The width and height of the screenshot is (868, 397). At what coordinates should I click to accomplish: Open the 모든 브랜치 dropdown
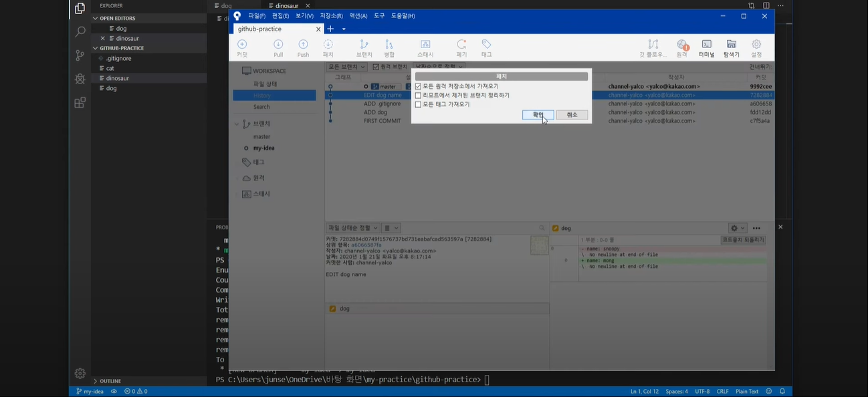click(346, 67)
